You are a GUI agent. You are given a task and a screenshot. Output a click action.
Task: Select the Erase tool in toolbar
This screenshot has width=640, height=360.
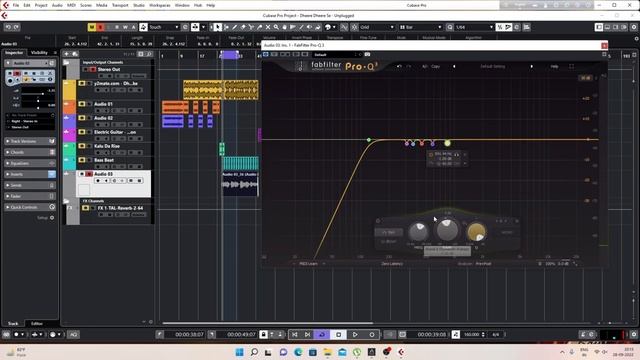[243, 27]
